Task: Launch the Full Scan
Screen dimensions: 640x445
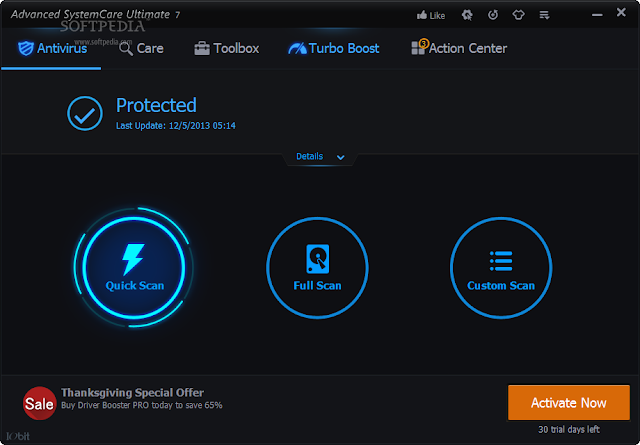Action: [x=317, y=268]
